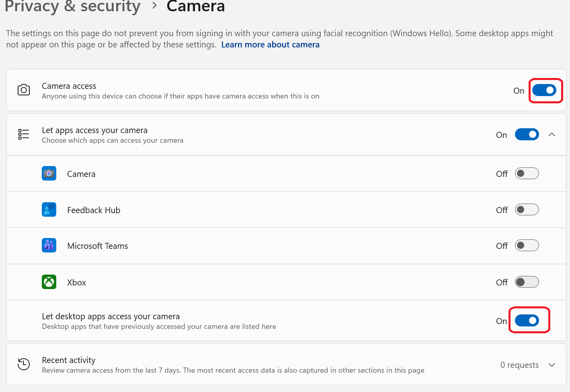Viewport: 570px width, 392px height.
Task: Expand the Recent activity section
Action: tap(552, 365)
